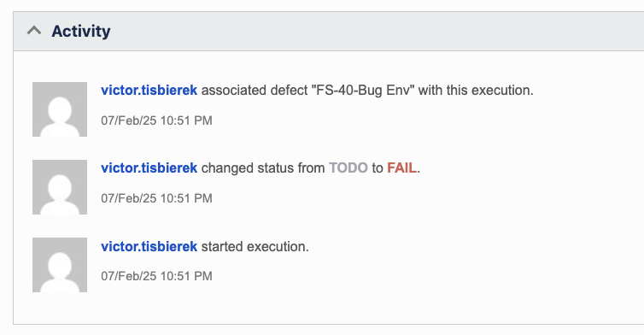Screen dimensions: 644x335
Task: Click timestamp under the status change entry
Action: point(156,198)
